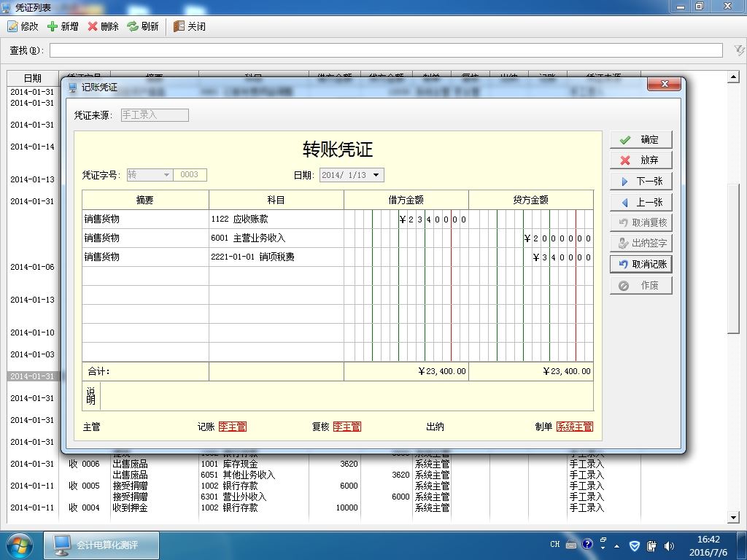
Task: Select subject cell 2221-01-01 销项税费
Action: pyautogui.click(x=276, y=257)
